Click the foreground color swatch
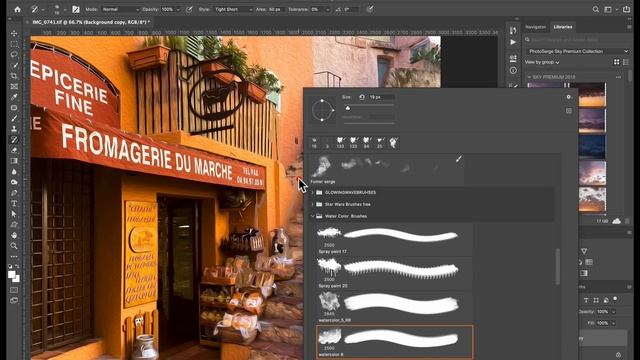 tap(12, 275)
